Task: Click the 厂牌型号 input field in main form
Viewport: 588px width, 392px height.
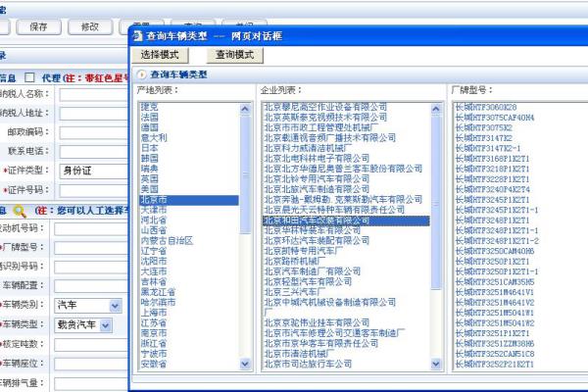Action: (91, 248)
